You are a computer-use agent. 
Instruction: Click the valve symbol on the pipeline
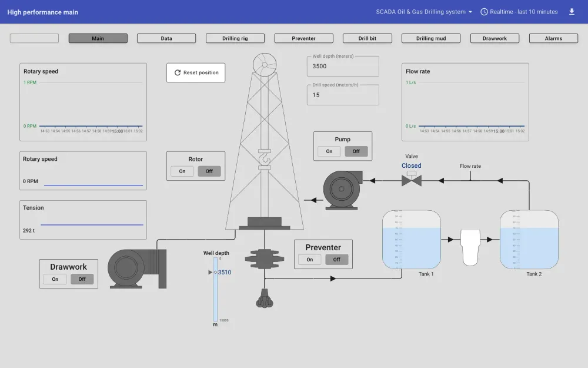click(412, 179)
